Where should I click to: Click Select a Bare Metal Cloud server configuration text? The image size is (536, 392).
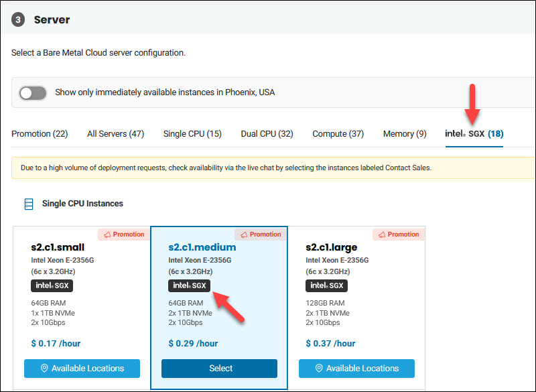[x=98, y=53]
